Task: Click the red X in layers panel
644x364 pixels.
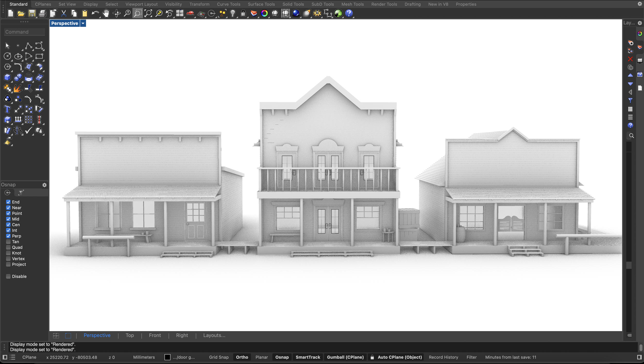Action: (x=630, y=59)
